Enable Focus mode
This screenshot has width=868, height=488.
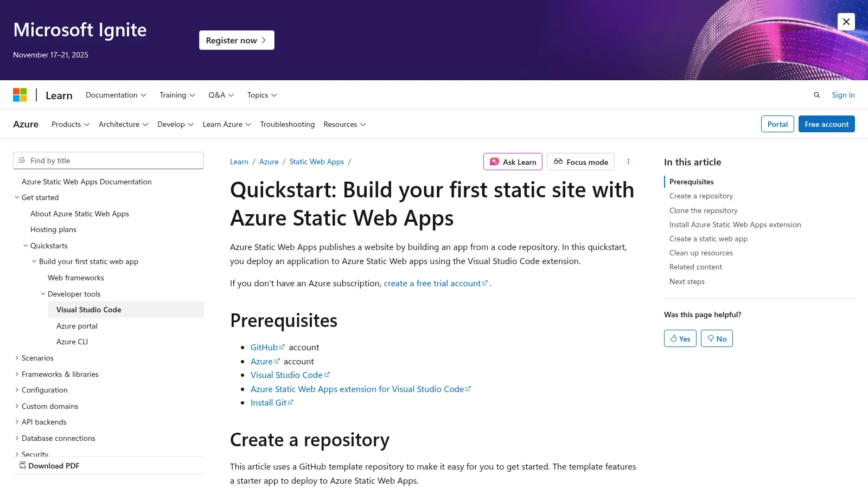(580, 162)
